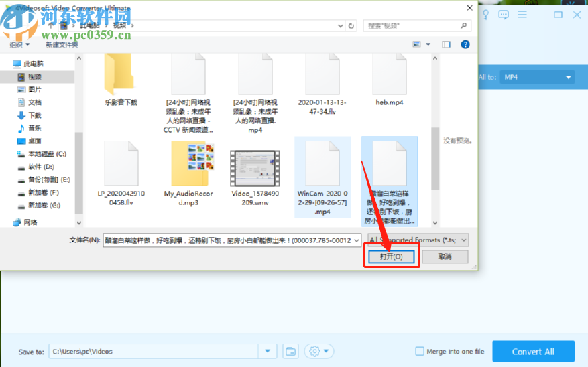The image size is (588, 367).
Task: Close the file open dialog
Action: point(469,7)
